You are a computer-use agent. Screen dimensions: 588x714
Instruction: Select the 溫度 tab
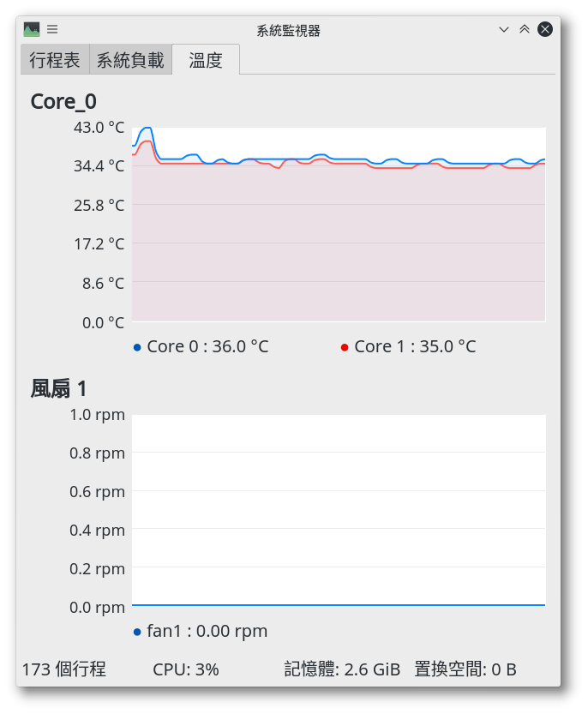tap(206, 60)
